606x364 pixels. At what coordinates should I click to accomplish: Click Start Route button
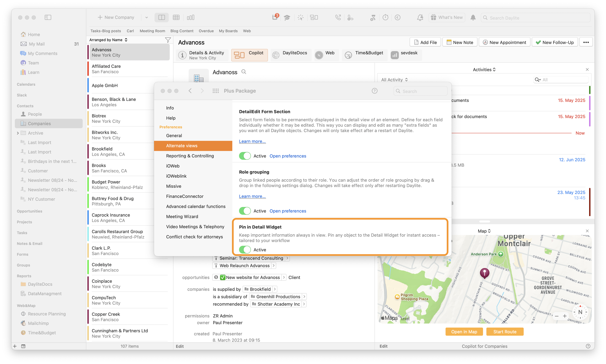505,332
